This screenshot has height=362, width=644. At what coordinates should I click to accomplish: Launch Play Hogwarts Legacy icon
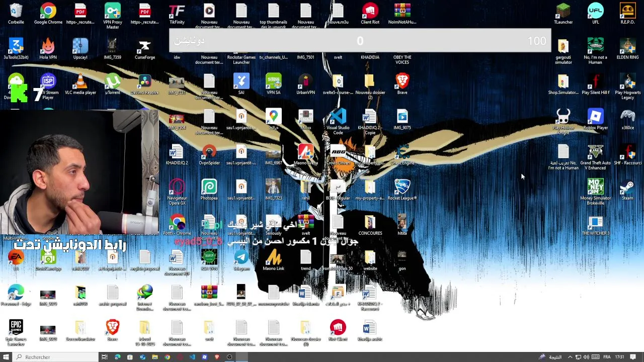pyautogui.click(x=628, y=86)
